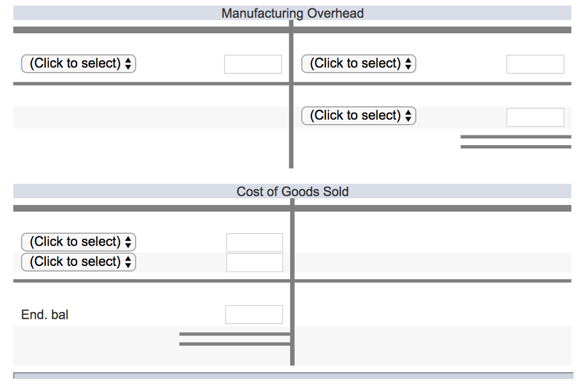Open the second credit-side dropdown in Manufacturing Overhead
Screen dimensions: 588x390
358,115
